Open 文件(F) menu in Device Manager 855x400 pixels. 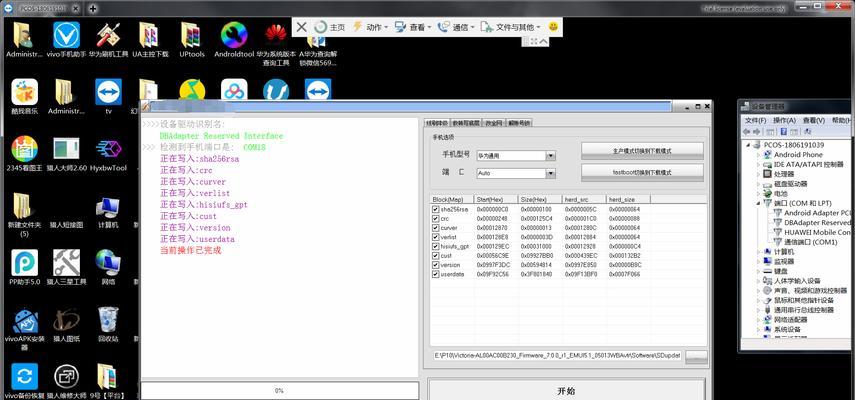pyautogui.click(x=756, y=120)
